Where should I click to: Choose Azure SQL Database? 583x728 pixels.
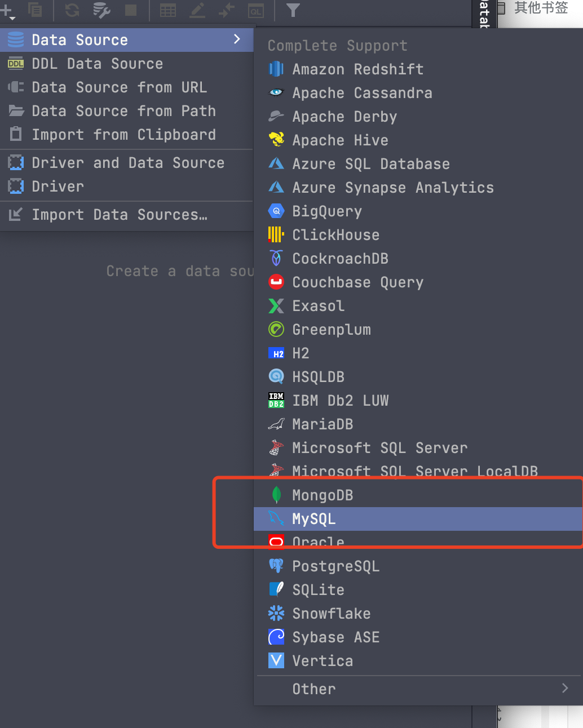click(x=418, y=164)
